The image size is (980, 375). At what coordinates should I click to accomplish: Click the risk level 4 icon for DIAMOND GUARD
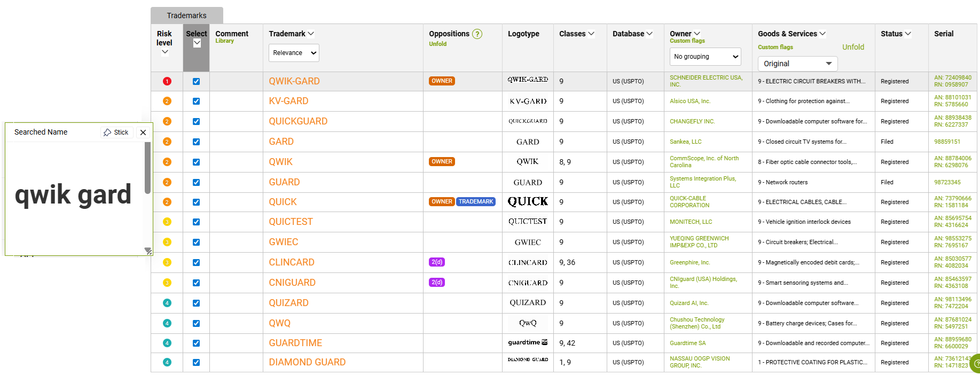coord(167,362)
